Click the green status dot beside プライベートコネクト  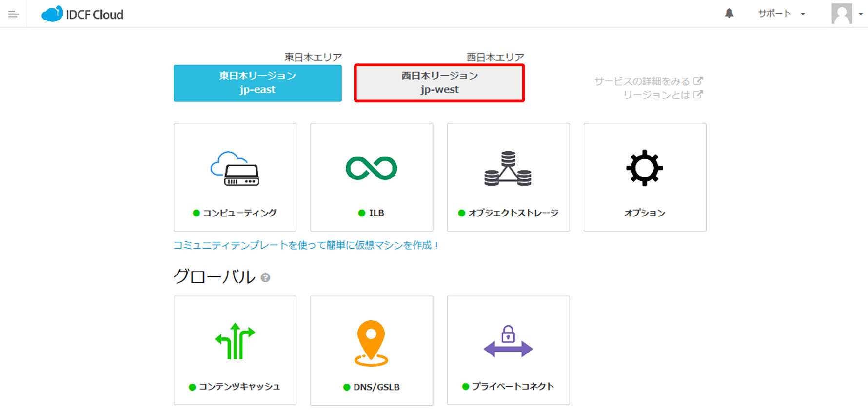coord(465,386)
